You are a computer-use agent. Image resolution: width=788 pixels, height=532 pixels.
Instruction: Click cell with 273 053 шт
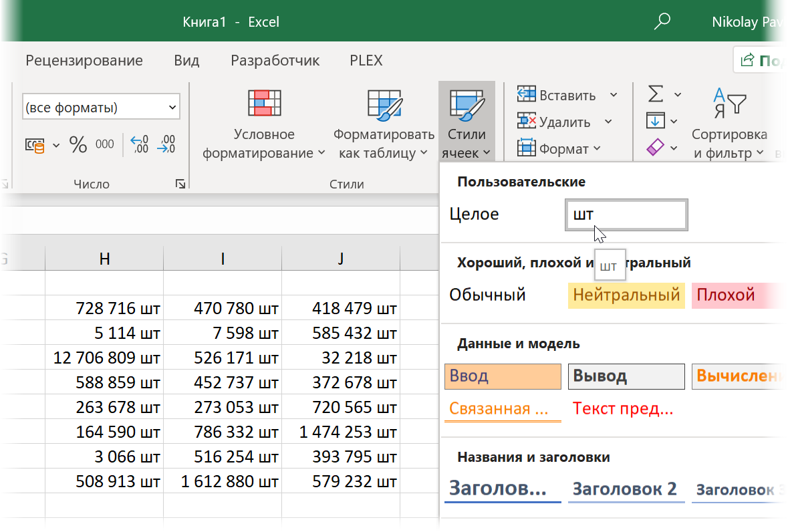pos(222,406)
